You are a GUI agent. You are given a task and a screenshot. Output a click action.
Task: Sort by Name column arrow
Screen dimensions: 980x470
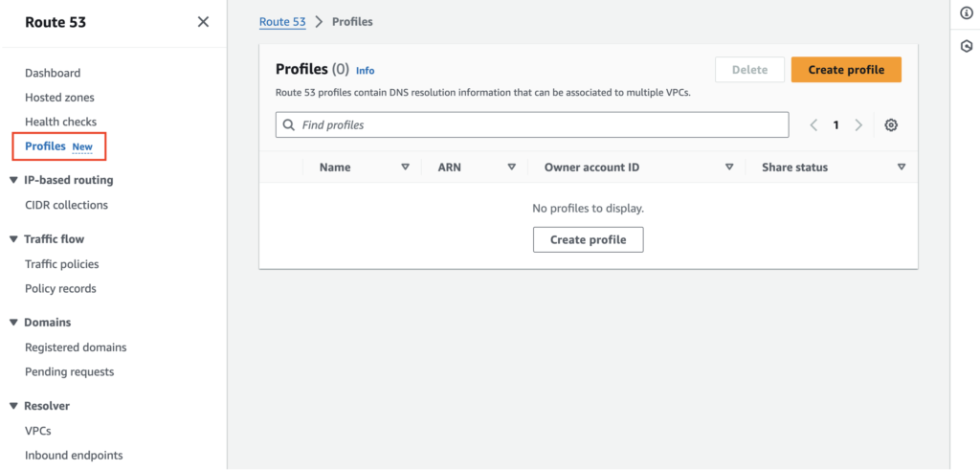click(405, 167)
